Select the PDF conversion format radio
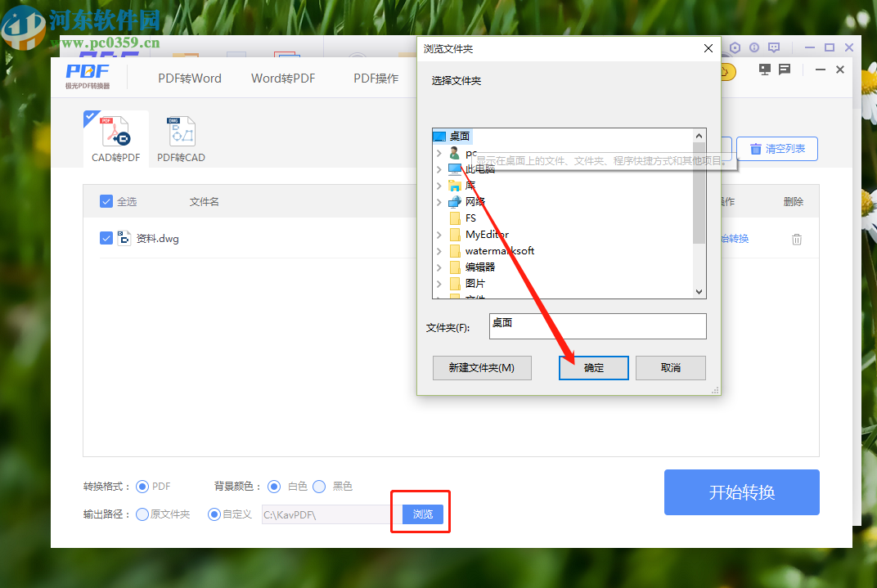The width and height of the screenshot is (877, 588). tap(142, 487)
